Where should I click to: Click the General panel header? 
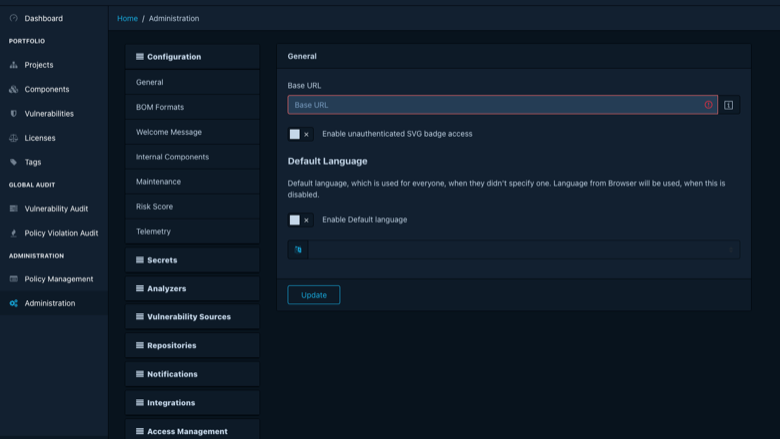pos(514,56)
